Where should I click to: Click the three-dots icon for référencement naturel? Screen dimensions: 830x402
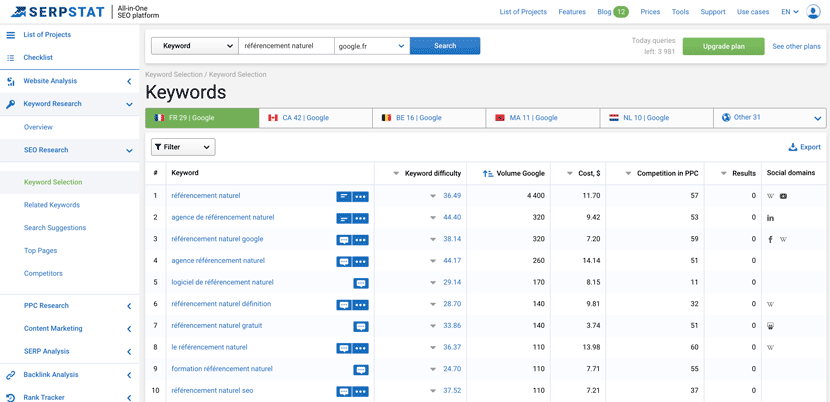click(x=360, y=196)
